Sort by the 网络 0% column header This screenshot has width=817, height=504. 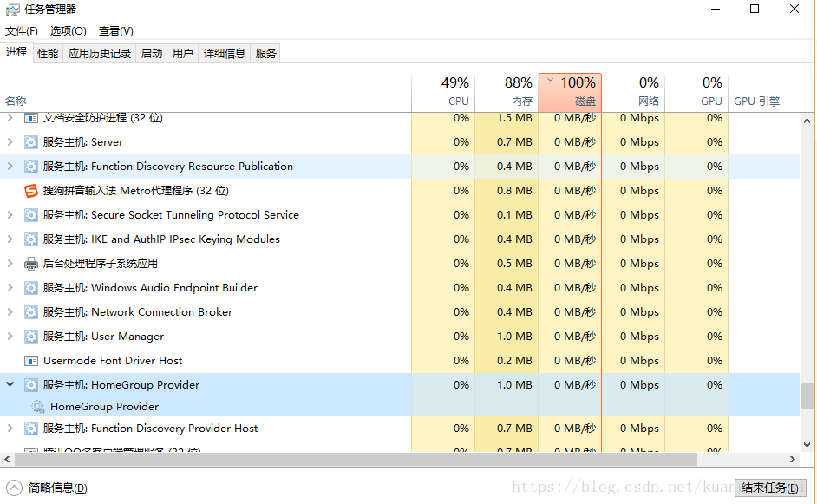(634, 93)
